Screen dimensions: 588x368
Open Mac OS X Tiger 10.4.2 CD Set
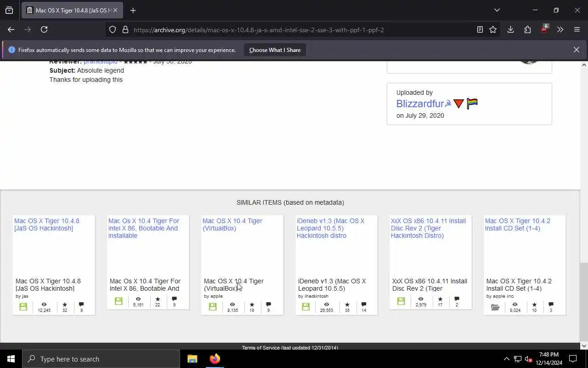(518, 224)
